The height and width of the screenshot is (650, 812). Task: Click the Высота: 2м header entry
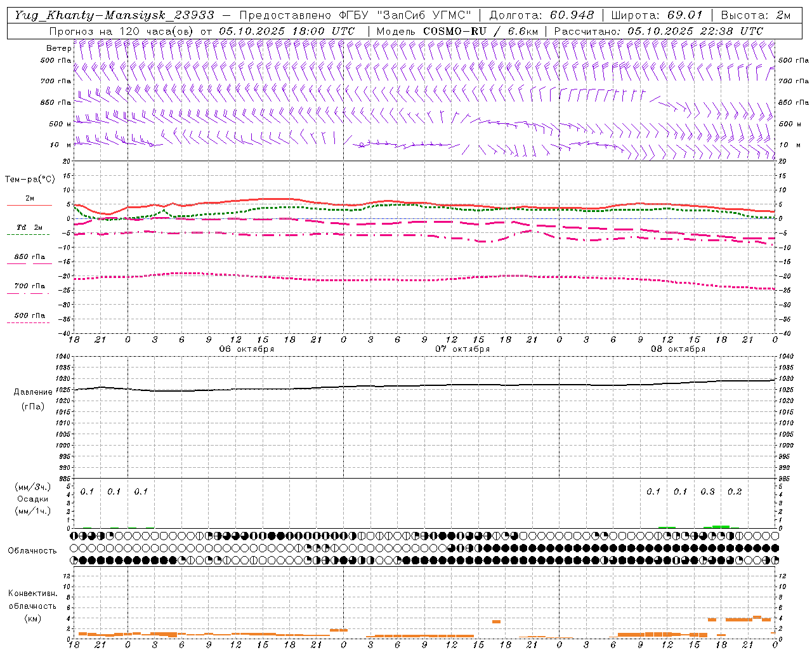click(756, 15)
